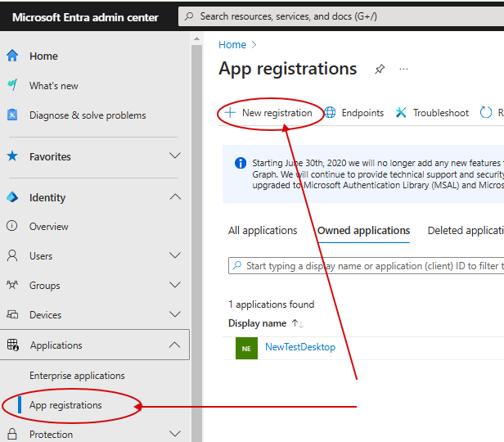Expand the Protection menu chevron

175,434
